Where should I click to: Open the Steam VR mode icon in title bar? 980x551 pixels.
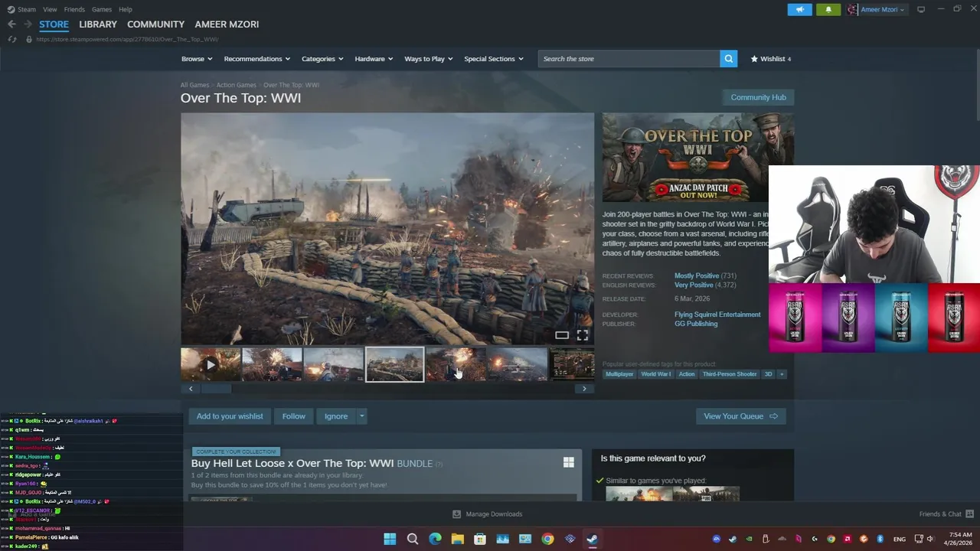point(921,9)
